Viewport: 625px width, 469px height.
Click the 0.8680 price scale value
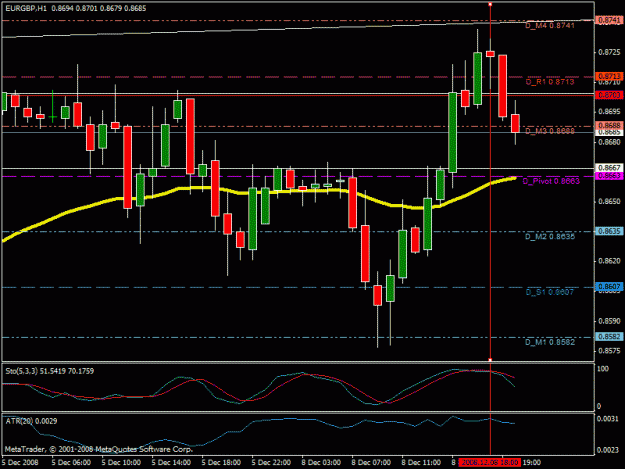609,142
